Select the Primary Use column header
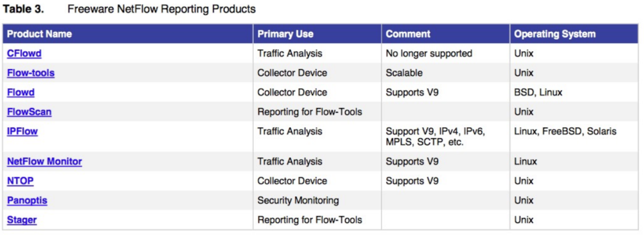 (317, 34)
